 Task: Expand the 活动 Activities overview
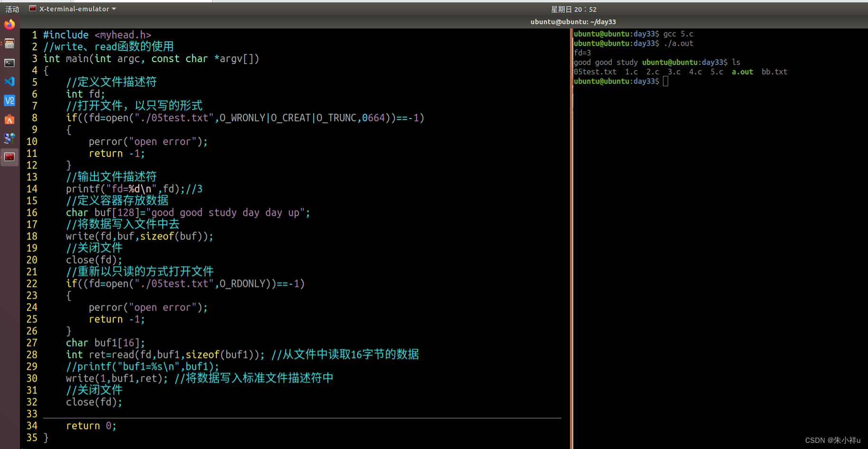coord(12,9)
